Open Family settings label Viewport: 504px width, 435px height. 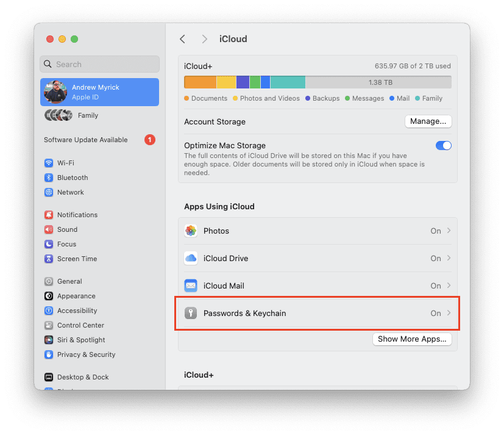[x=88, y=115]
